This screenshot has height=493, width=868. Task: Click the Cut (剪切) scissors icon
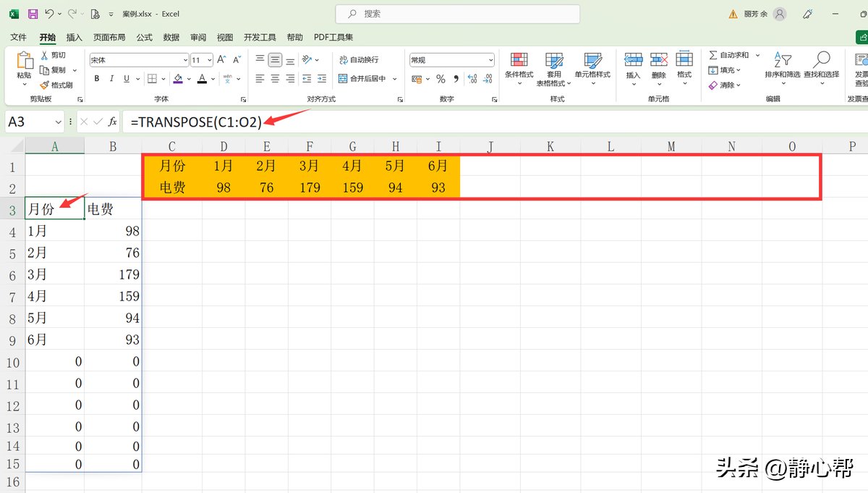pos(45,55)
